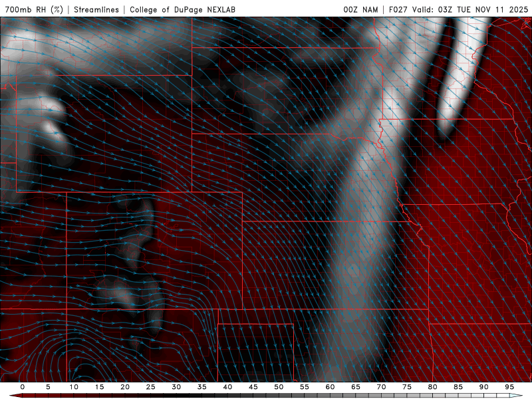The image size is (532, 399).
Task: Click the '95' value on color scale
Action: (509, 387)
